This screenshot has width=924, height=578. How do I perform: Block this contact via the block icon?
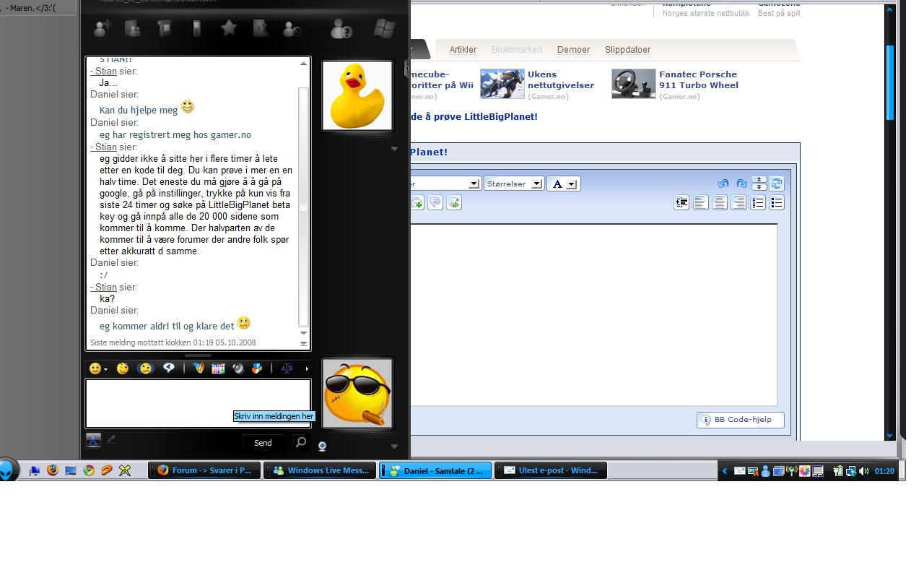pos(292,29)
